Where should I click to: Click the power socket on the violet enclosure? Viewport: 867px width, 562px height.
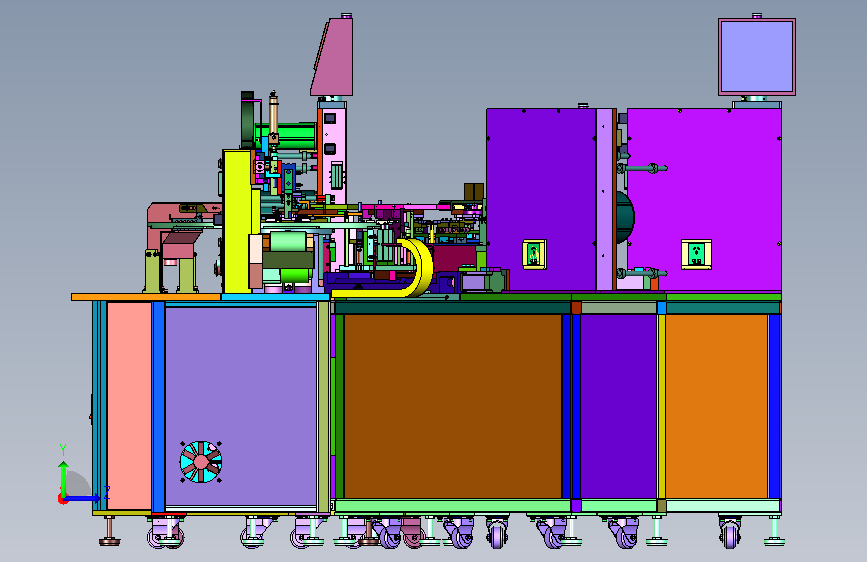coord(535,254)
